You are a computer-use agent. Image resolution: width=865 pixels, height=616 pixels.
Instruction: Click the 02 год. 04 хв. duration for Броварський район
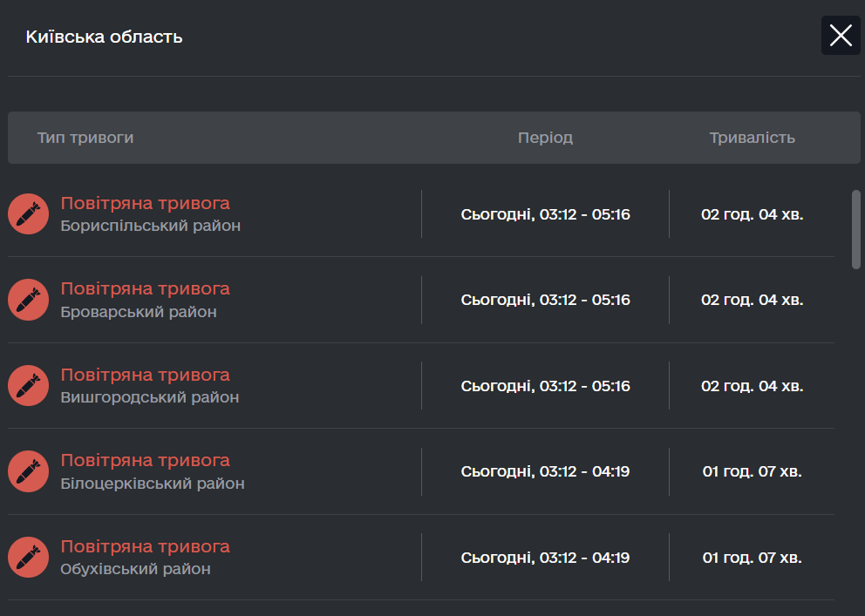click(752, 300)
